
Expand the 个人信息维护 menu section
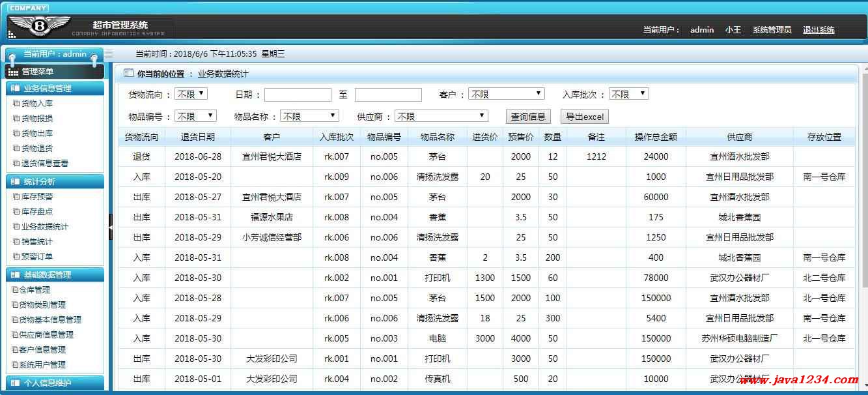(x=55, y=383)
